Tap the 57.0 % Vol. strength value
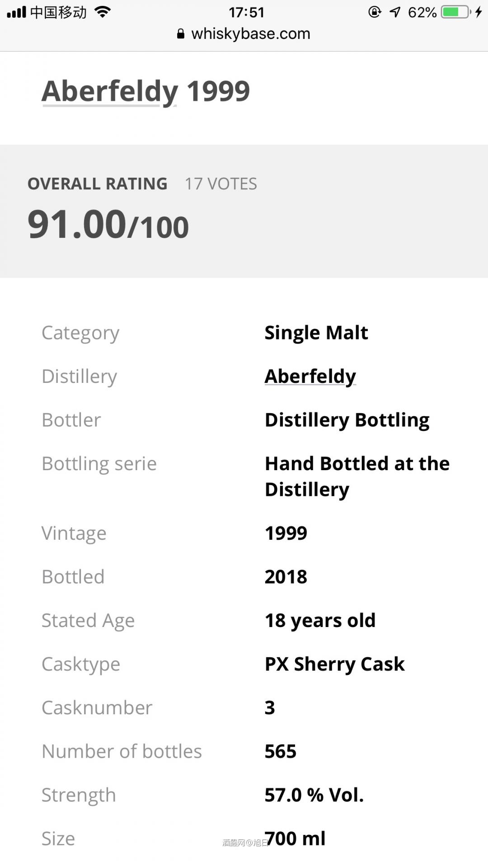 tap(314, 795)
